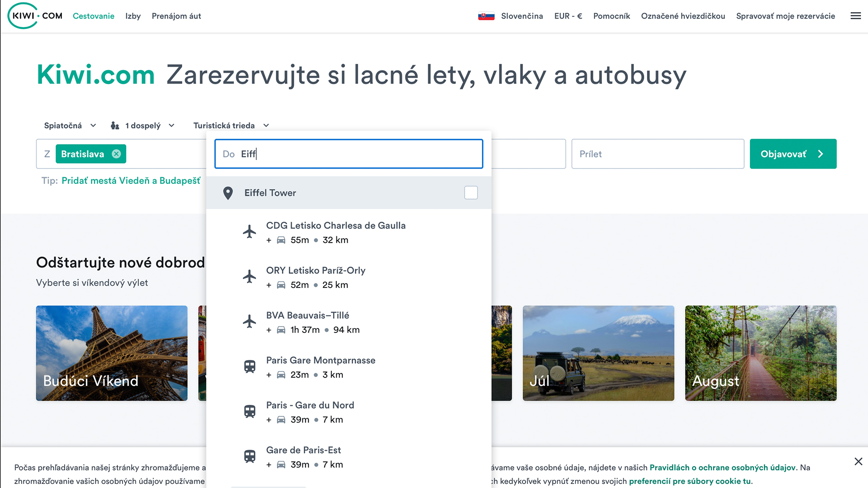
Task: Click the train icon for Paris - Gare du Nord
Action: point(250,412)
